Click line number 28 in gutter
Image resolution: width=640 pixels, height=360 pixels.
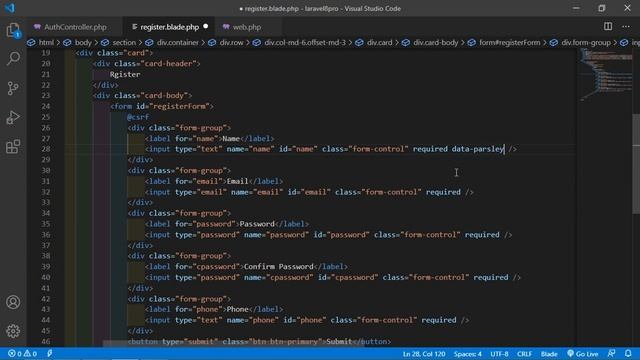pos(46,149)
